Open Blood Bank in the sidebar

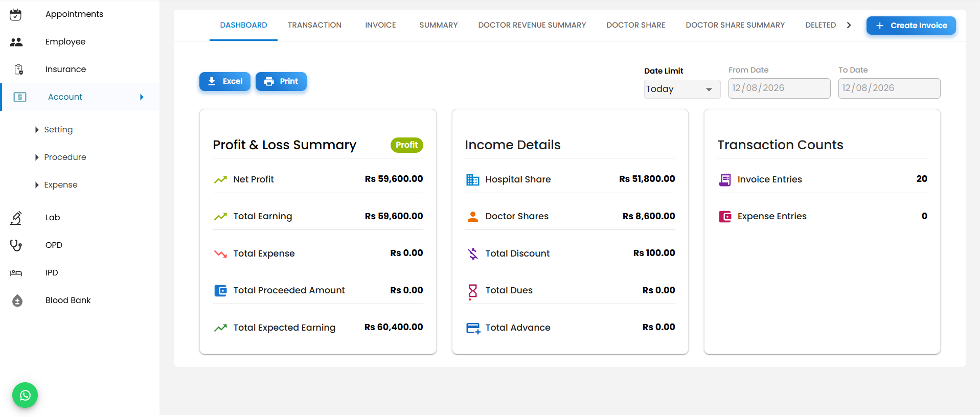(68, 300)
